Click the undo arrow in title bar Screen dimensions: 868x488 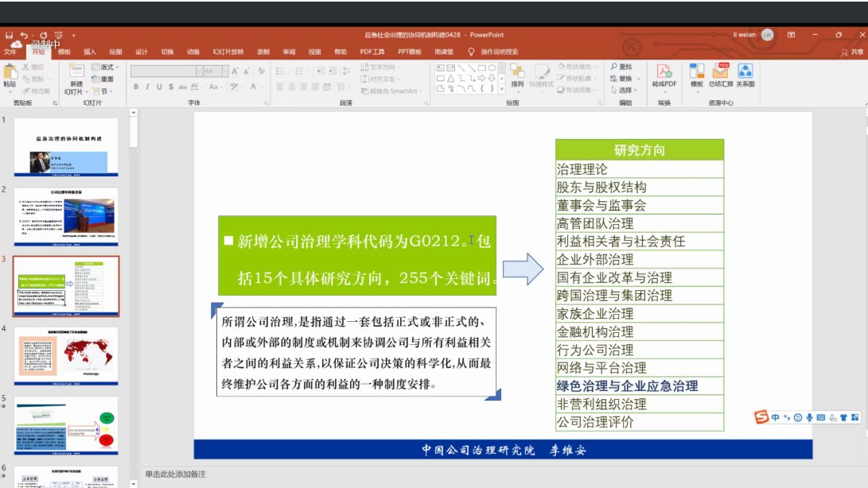(x=25, y=35)
